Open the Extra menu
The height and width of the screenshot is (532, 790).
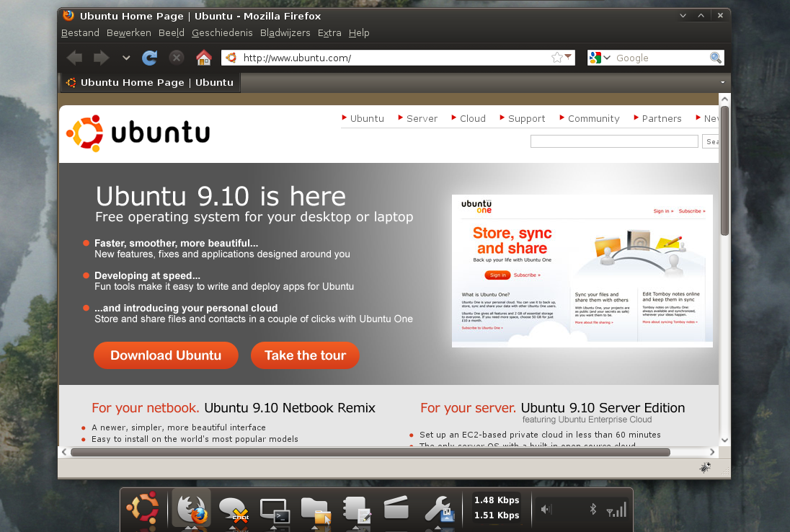(x=329, y=32)
